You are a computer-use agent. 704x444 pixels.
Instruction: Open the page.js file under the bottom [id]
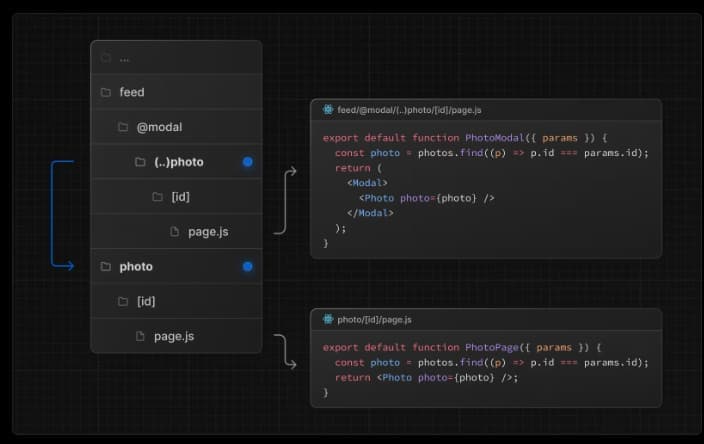(x=176, y=336)
